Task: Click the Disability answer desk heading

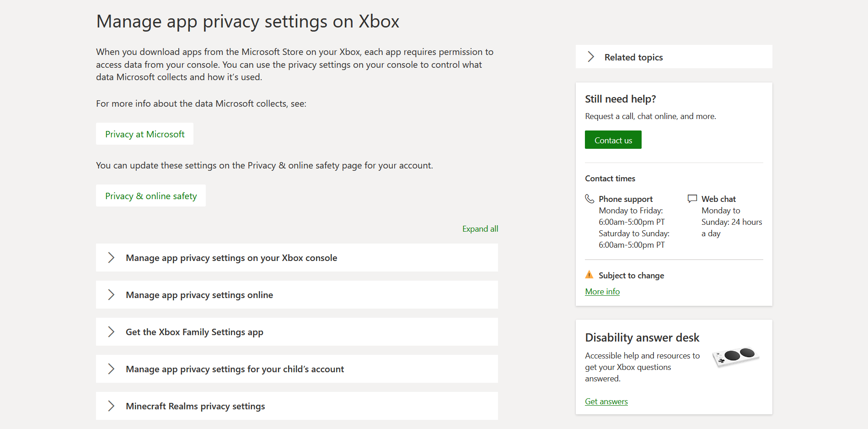Action: coord(642,338)
